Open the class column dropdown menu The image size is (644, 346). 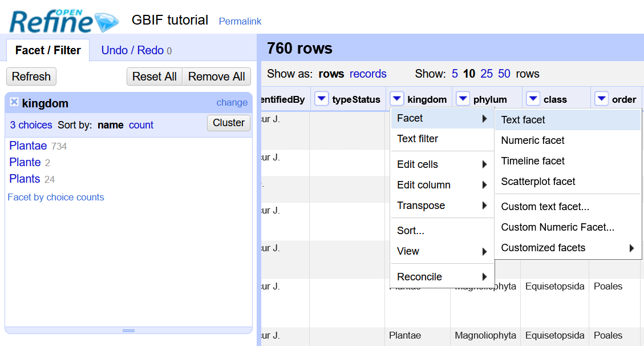pos(533,99)
